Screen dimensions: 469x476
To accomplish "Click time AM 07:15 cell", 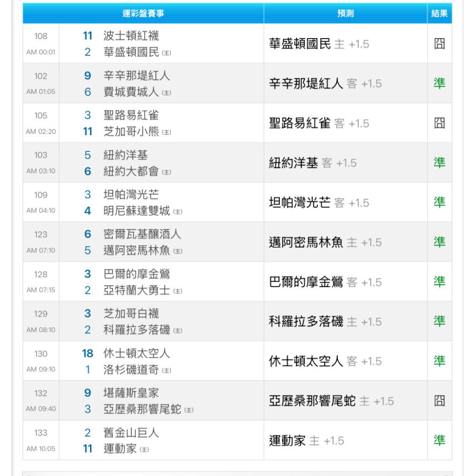I will 41,290.
